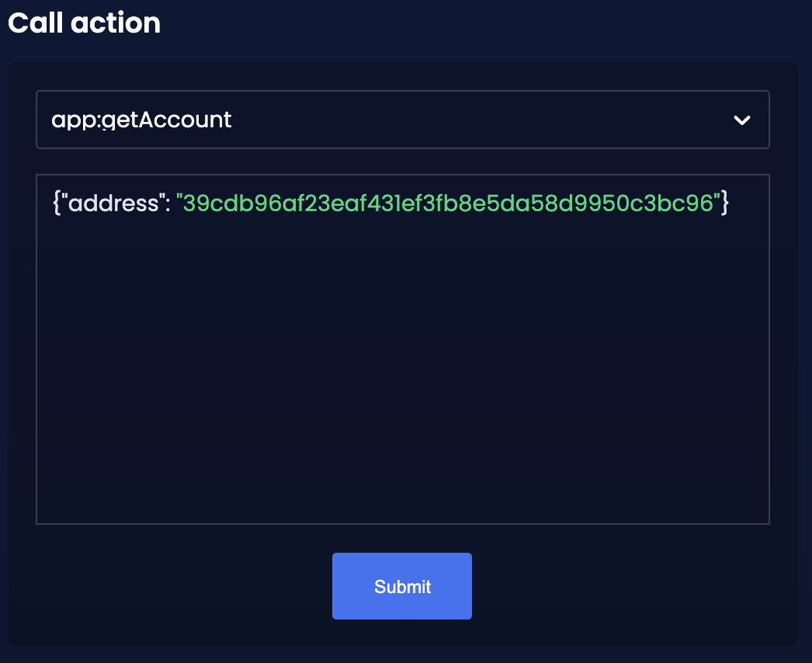Click the word "Call" in the heading
The width and height of the screenshot is (812, 663).
36,23
